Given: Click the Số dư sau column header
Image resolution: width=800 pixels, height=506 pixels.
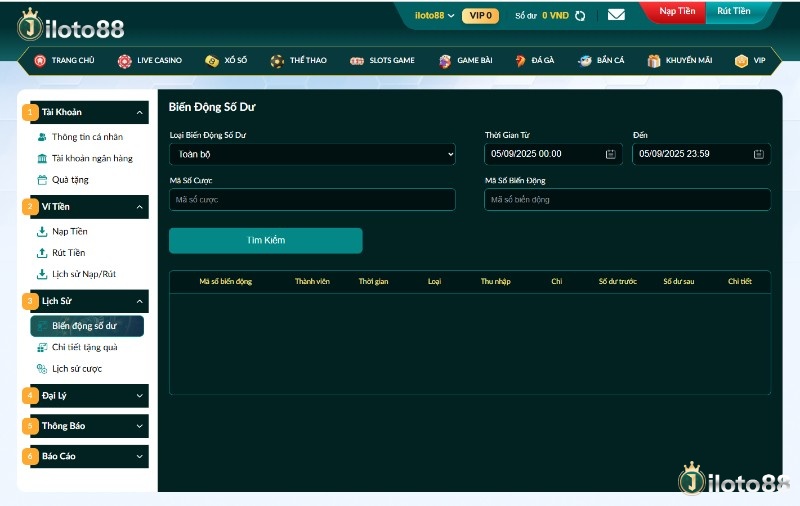Looking at the screenshot, I should click(x=679, y=282).
